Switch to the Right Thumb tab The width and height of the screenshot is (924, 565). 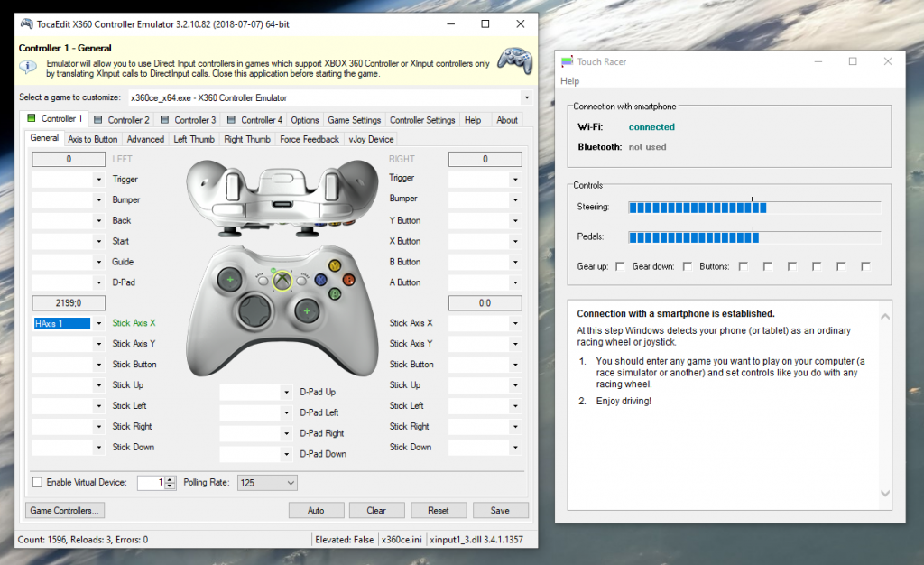247,139
